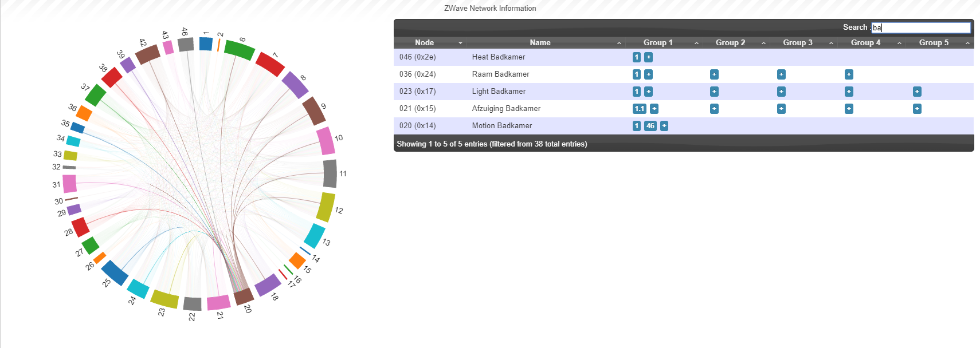
Task: Click the sort arrow of the Group 5 column
Action: [967, 43]
